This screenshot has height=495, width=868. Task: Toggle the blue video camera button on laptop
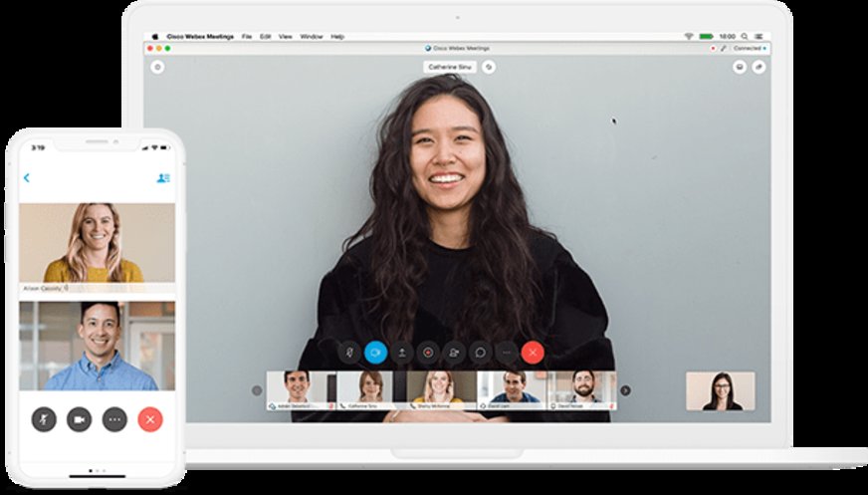point(375,352)
